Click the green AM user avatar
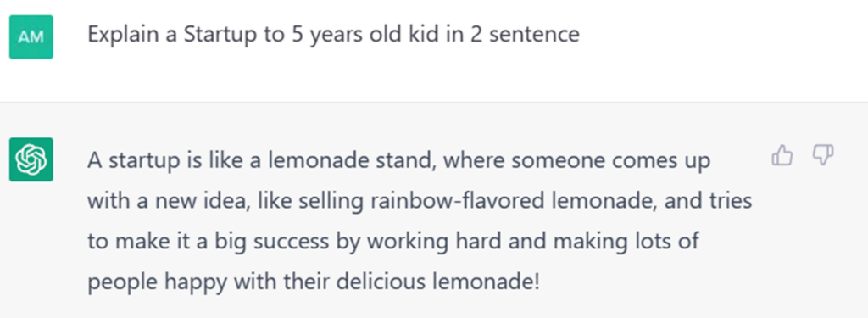 point(31,36)
